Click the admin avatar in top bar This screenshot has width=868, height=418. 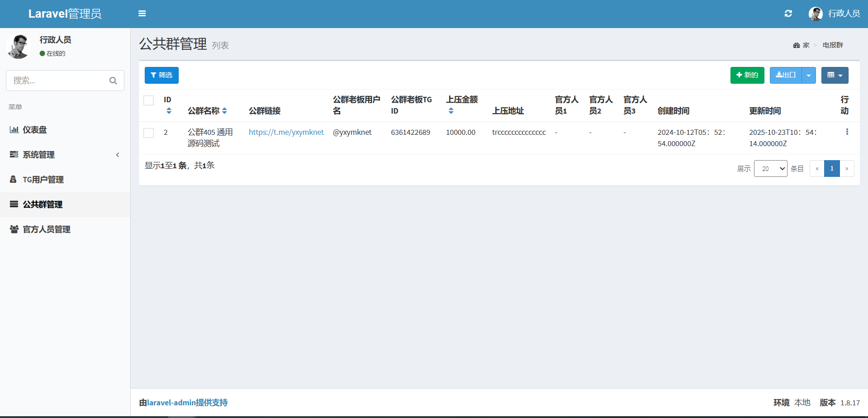(x=815, y=14)
